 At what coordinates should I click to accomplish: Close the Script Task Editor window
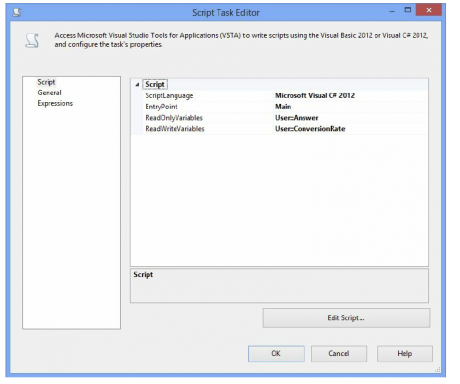(429, 10)
